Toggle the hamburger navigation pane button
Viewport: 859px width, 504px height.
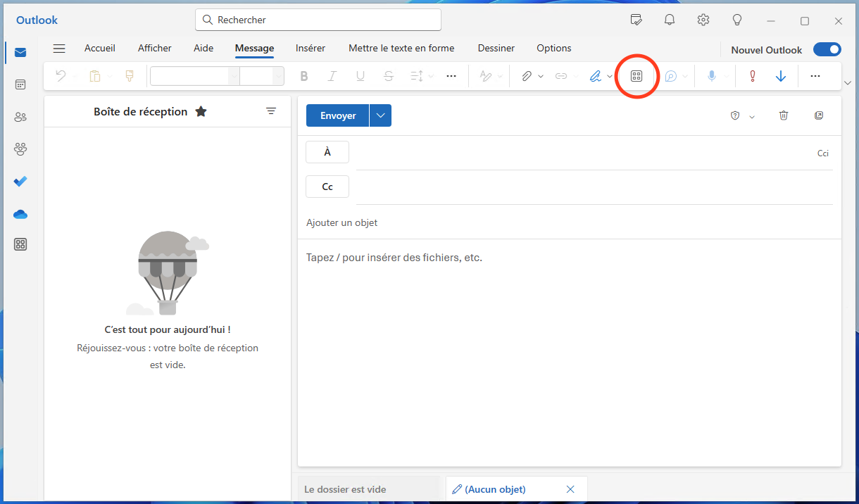click(x=59, y=49)
